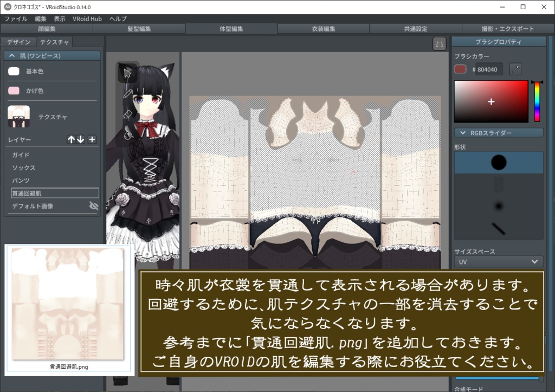Collapse the 肌 (ワンピース) section

[x=51, y=55]
